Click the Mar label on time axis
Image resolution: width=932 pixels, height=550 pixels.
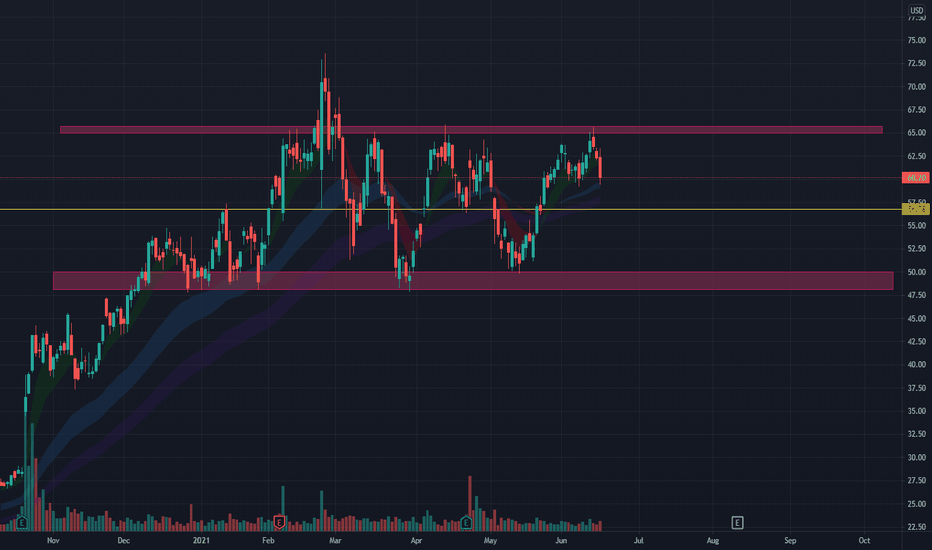(x=335, y=541)
